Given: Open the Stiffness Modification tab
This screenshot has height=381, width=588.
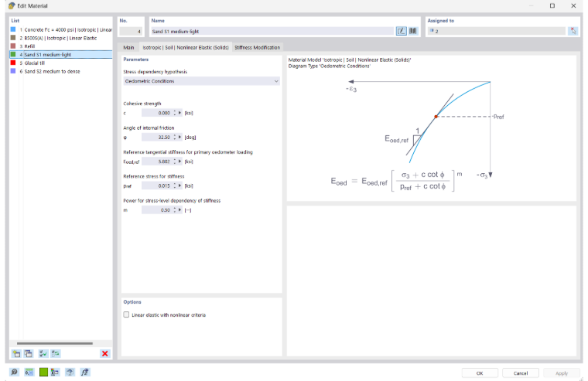Looking at the screenshot, I should (x=257, y=47).
